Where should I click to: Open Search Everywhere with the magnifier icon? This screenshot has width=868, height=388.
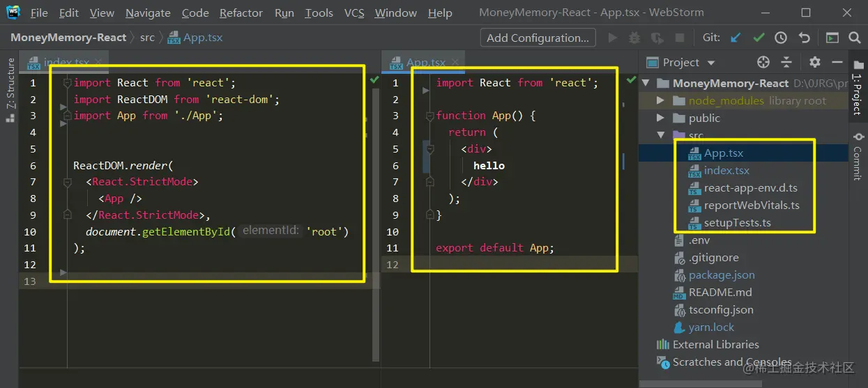pos(855,38)
